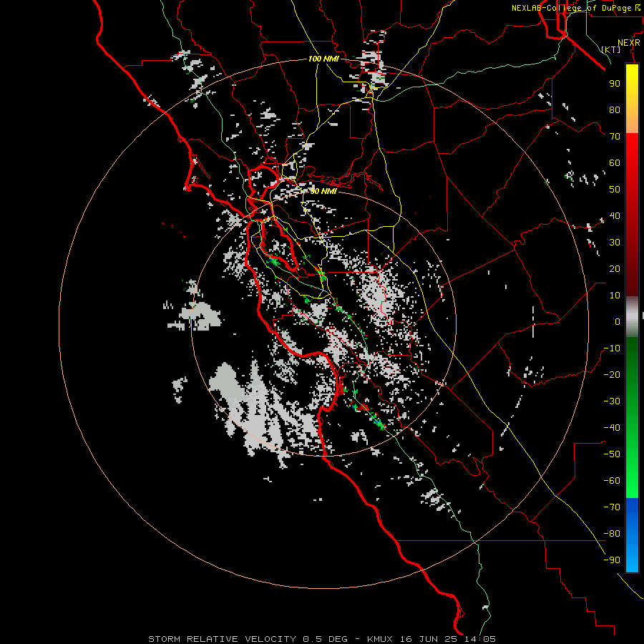The height and width of the screenshot is (644, 644).
Task: Click the -70 value on velocity scale
Action: click(x=612, y=507)
